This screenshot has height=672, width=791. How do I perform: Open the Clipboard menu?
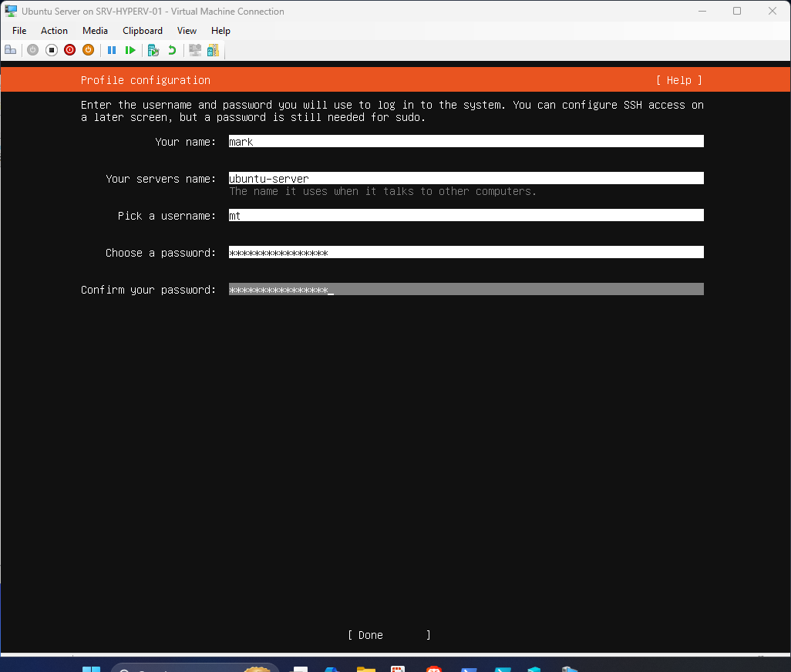[142, 31]
